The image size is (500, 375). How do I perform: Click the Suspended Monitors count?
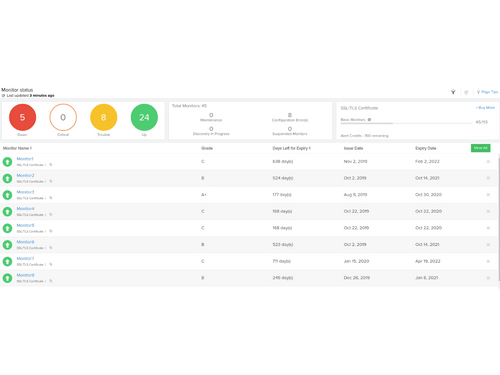[290, 129]
